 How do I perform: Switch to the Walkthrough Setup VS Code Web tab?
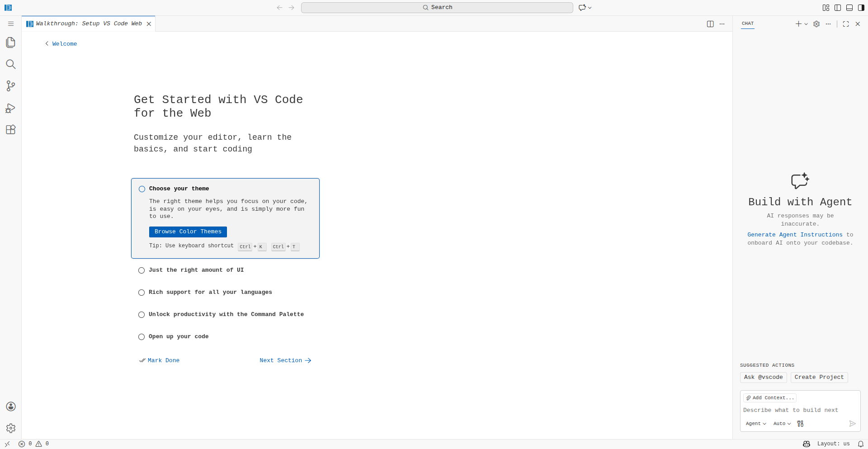(89, 24)
